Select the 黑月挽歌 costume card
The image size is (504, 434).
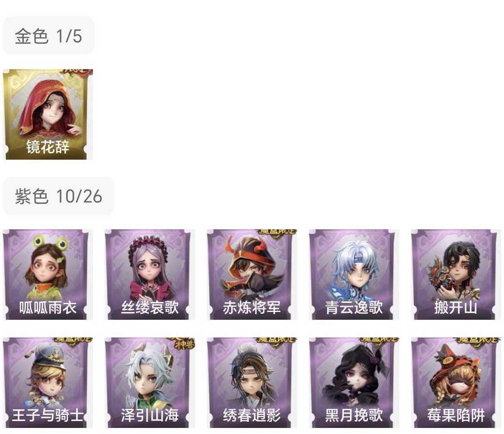tap(354, 383)
